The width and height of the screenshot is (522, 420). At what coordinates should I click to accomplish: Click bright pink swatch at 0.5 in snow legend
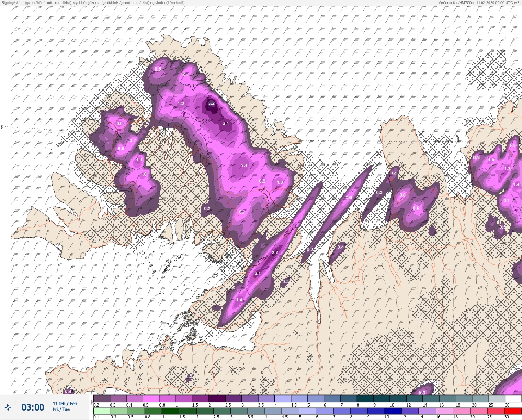tap(151, 398)
